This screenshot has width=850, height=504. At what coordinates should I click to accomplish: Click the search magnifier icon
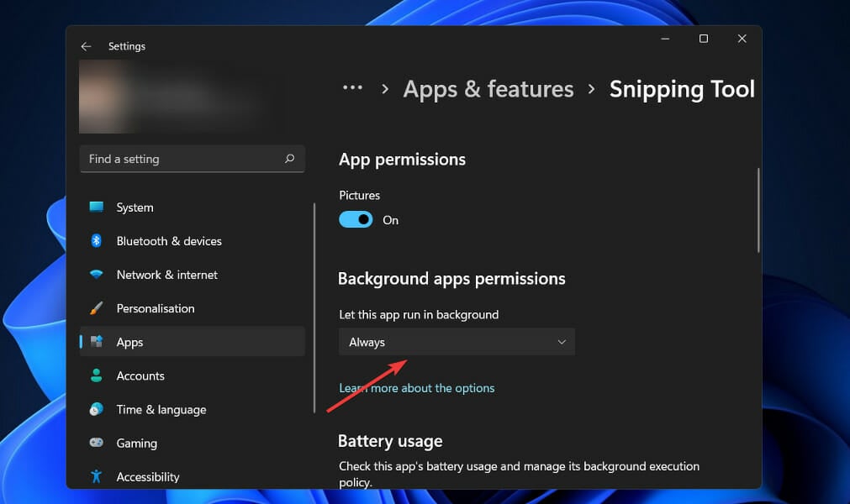click(289, 159)
